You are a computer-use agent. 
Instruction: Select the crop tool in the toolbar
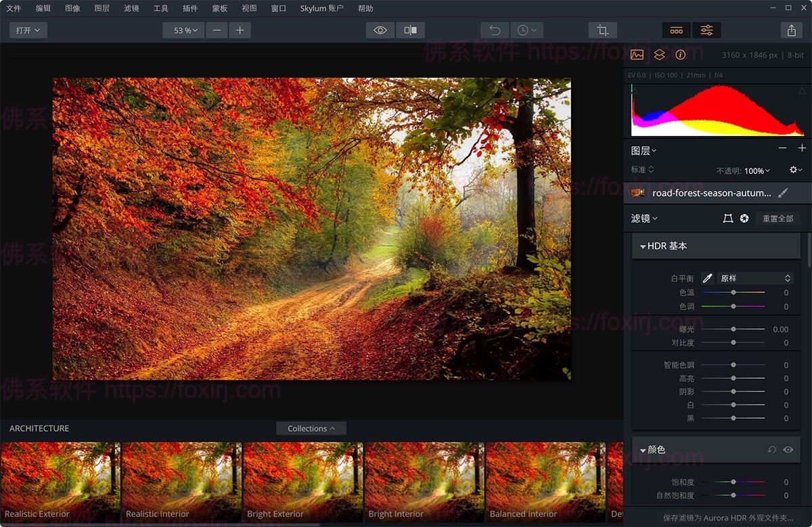tap(602, 30)
